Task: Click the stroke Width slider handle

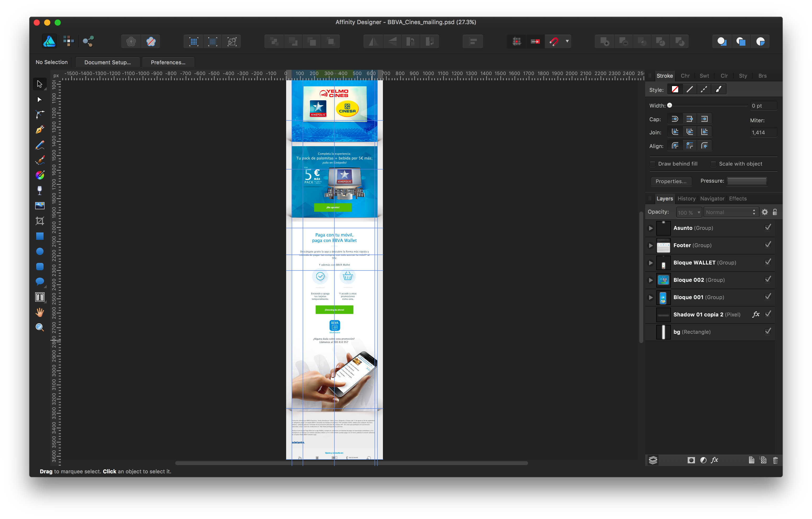Action: 670,106
